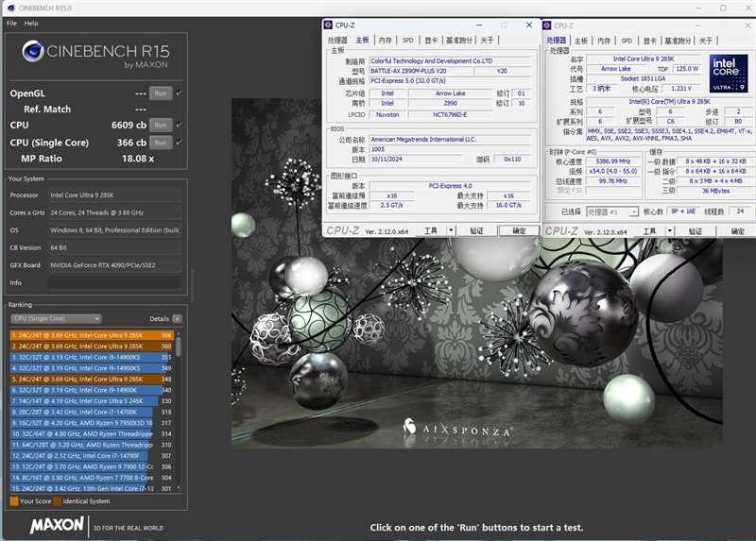Open the 处理器 #1 selection dropdown

(x=612, y=211)
